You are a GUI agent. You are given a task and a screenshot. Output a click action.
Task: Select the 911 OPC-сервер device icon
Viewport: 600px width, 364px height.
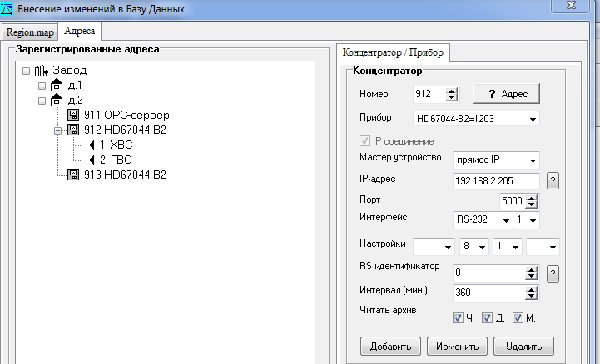[x=73, y=116]
